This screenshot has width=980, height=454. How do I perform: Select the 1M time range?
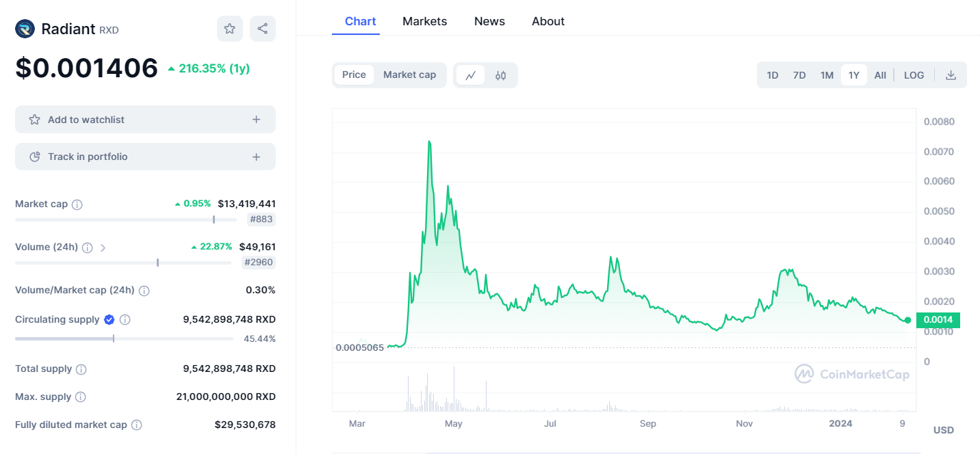[x=827, y=75]
